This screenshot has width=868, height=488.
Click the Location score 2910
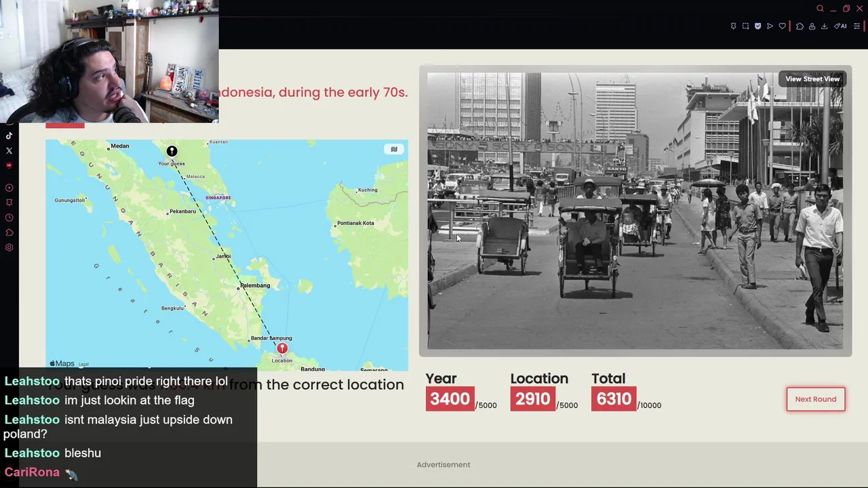(x=532, y=399)
